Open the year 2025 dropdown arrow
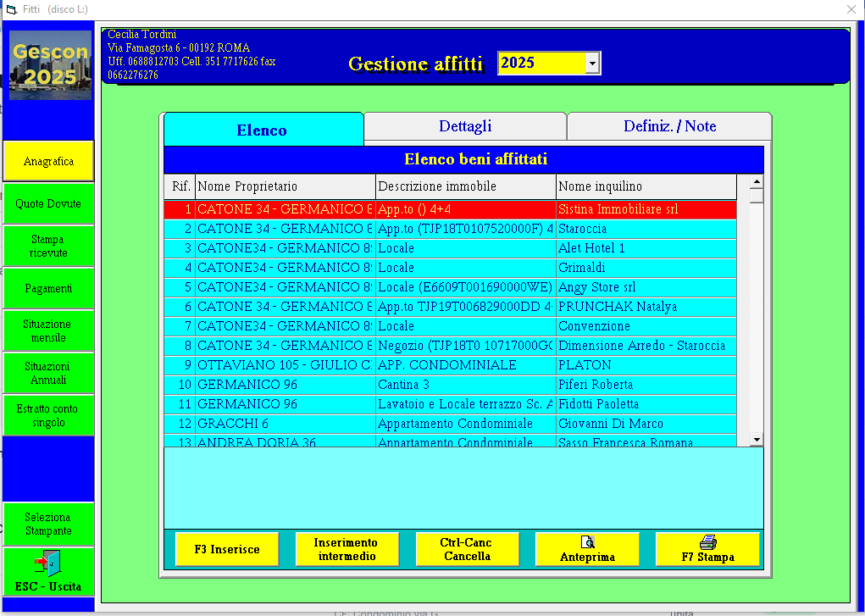The height and width of the screenshot is (616, 865). 592,63
